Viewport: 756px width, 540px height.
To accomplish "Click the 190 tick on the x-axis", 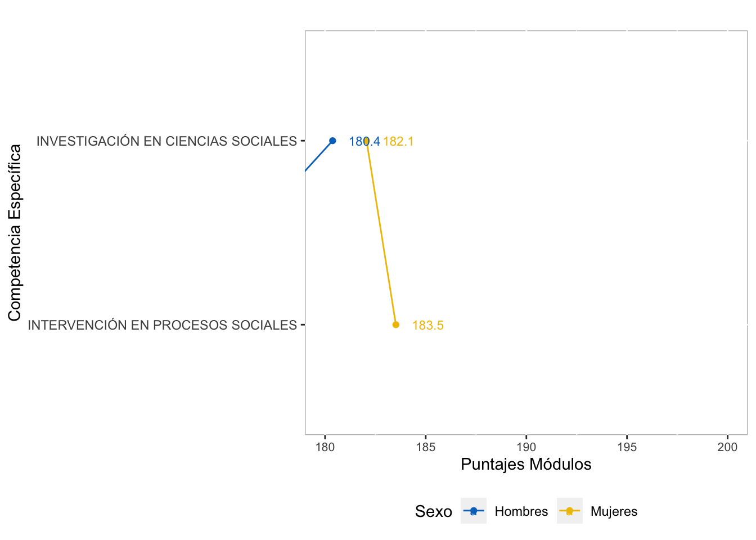I will (526, 447).
